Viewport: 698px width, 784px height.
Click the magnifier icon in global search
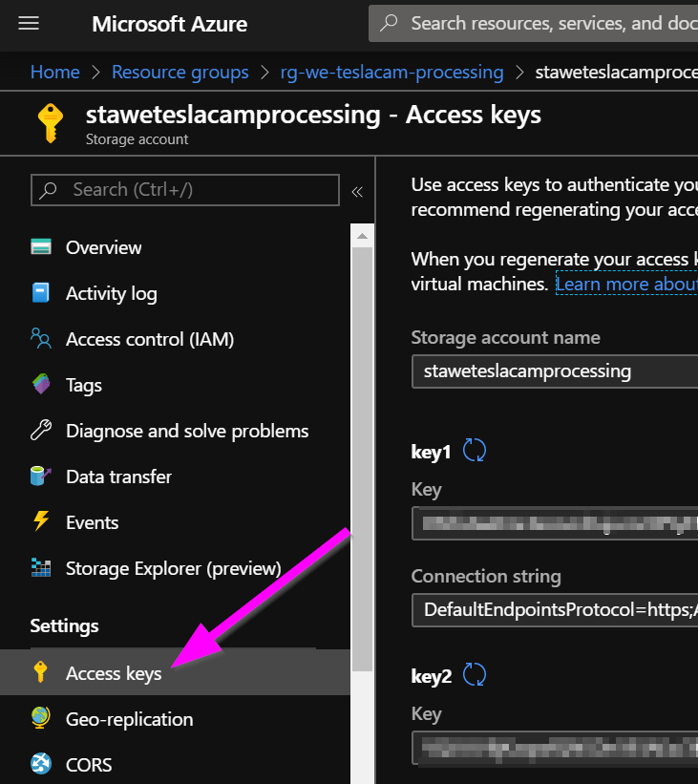pos(389,24)
